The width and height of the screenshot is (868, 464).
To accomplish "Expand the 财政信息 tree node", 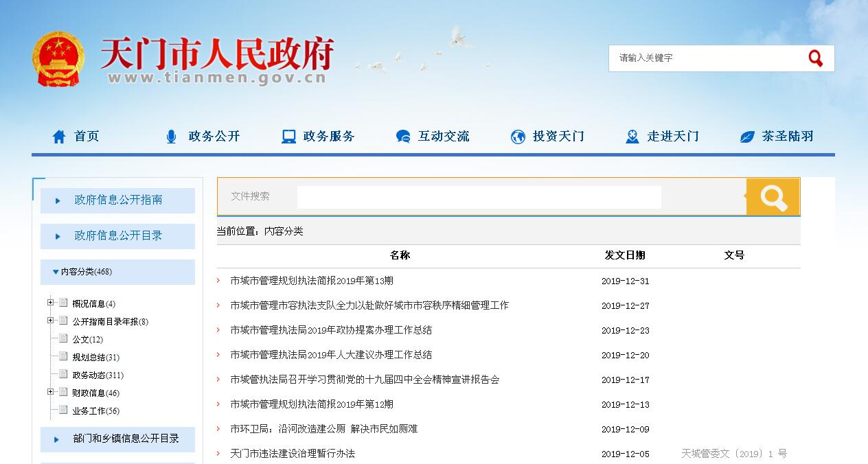I will [x=51, y=392].
